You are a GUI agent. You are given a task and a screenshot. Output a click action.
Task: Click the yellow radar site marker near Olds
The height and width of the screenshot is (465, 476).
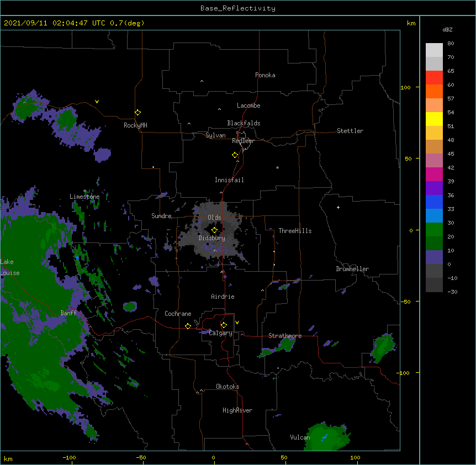(x=214, y=230)
